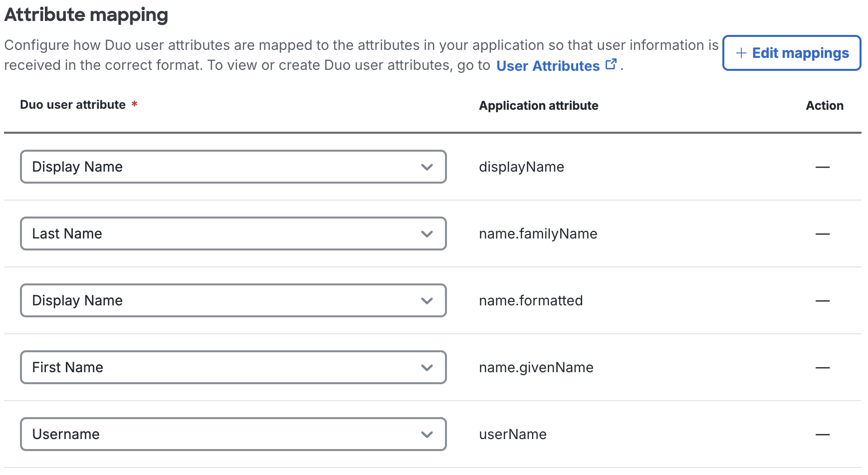Click the chevron icon in Display Name dropdown
Viewport: 868px width, 475px height.
(427, 167)
